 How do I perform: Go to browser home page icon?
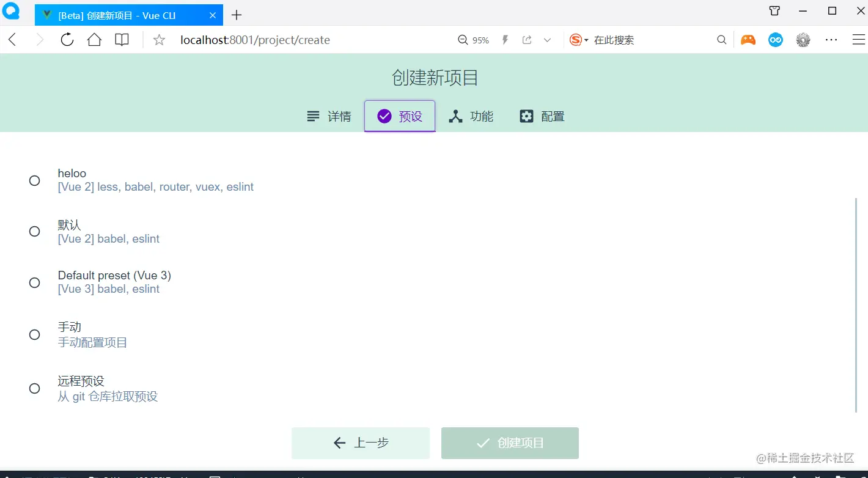pyautogui.click(x=94, y=40)
